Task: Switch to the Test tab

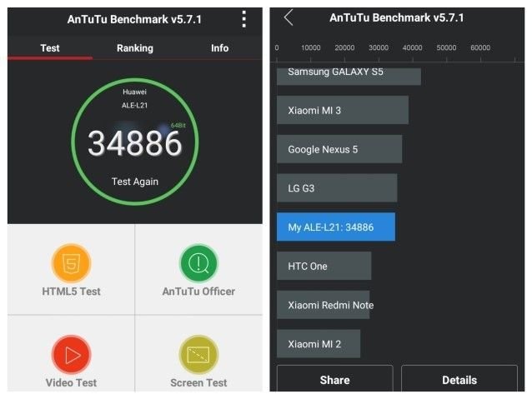Action: click(50, 48)
